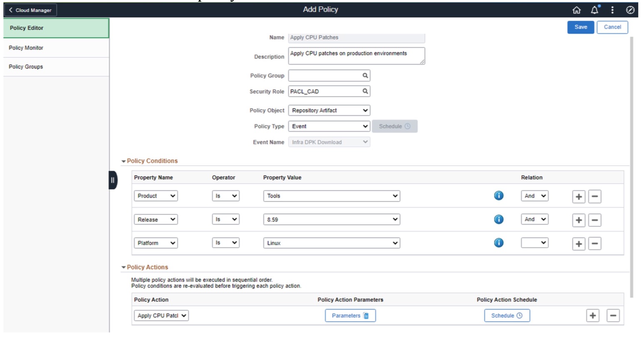This screenshot has height=337, width=644.
Task: Switch to the Policy Groups tab
Action: tap(26, 67)
